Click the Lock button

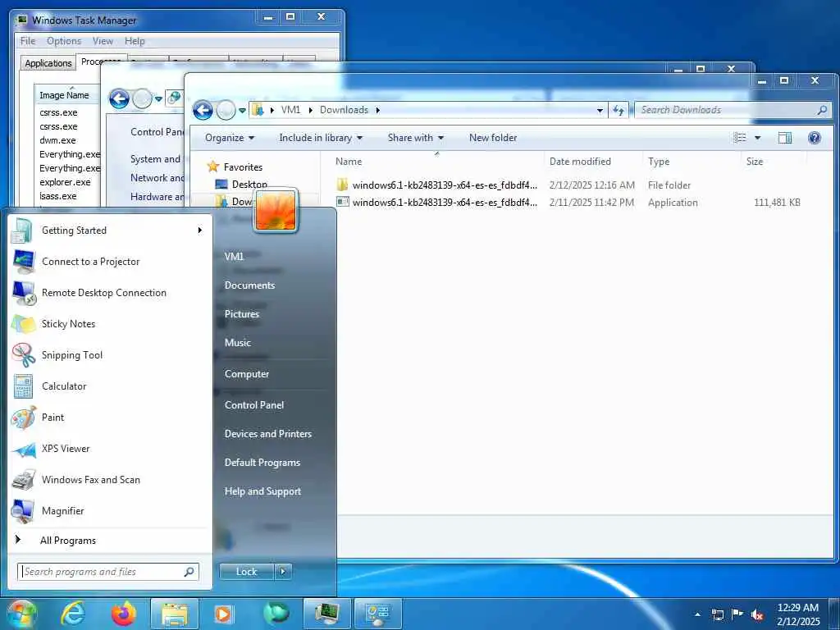click(247, 572)
